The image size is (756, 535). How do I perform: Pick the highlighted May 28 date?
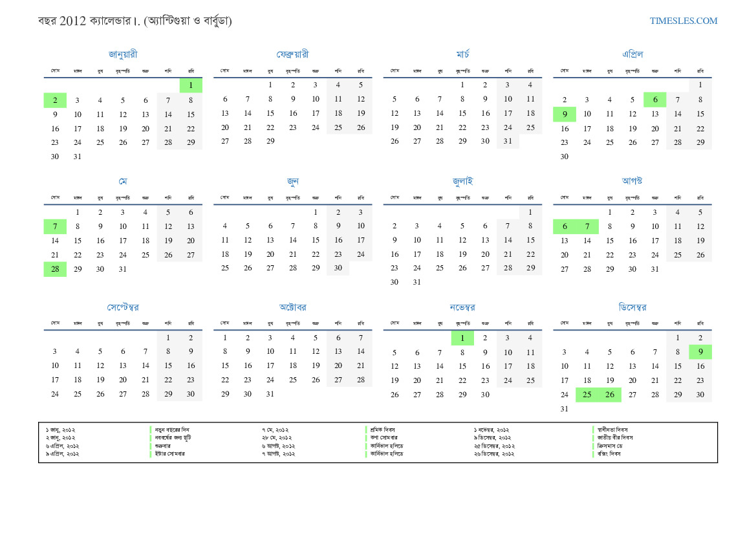pos(55,269)
